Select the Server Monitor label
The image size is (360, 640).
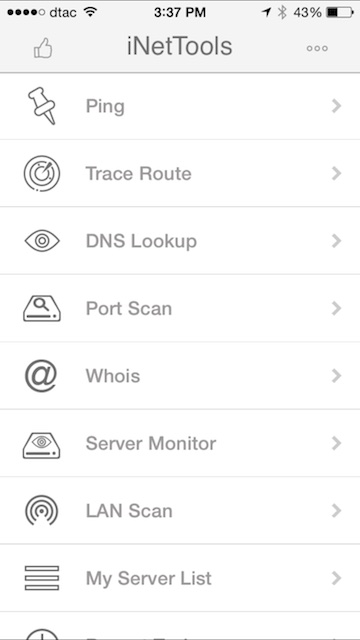(151, 443)
